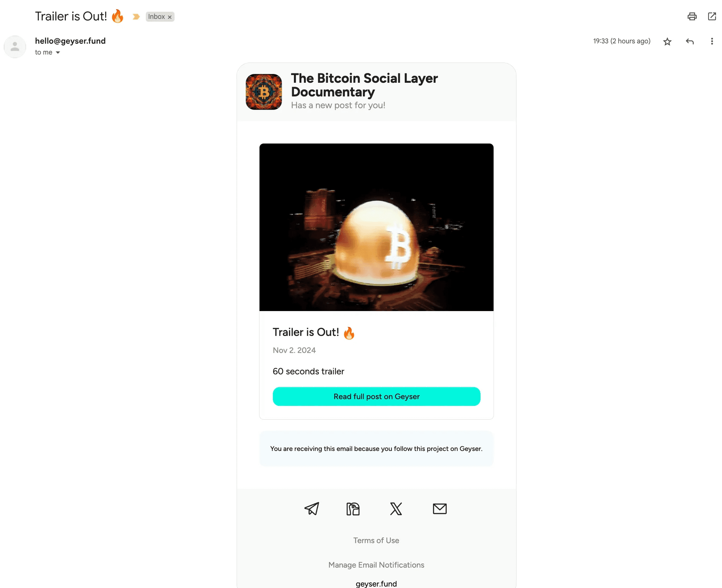Open the Bitcoin documentary project logo

click(263, 92)
